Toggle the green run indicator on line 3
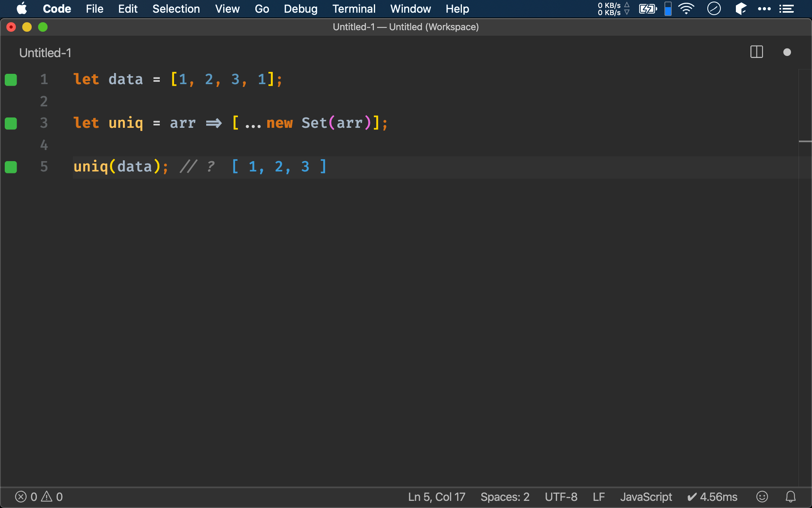The height and width of the screenshot is (508, 812). pos(11,123)
